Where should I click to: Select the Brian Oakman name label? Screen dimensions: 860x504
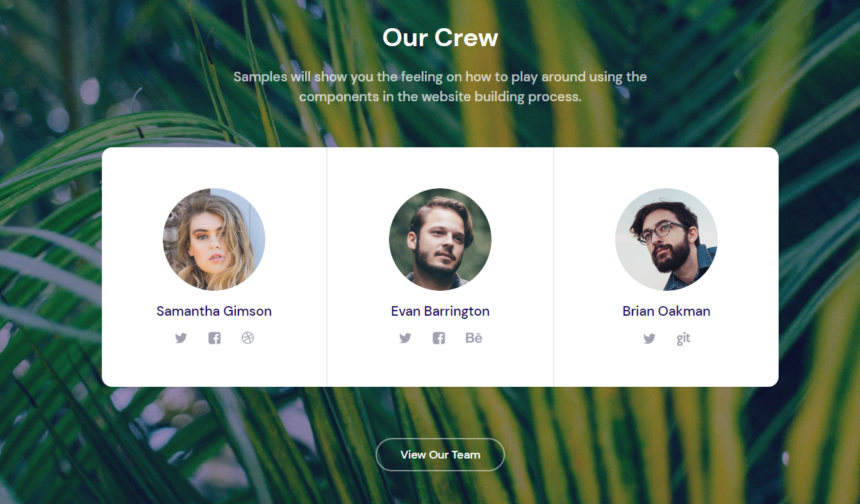(x=666, y=311)
